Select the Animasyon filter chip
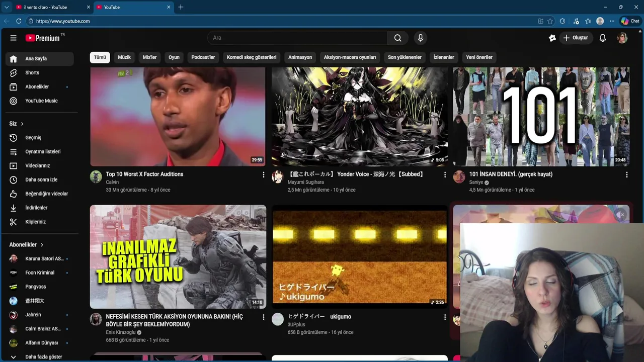This screenshot has height=362, width=644. click(300, 57)
